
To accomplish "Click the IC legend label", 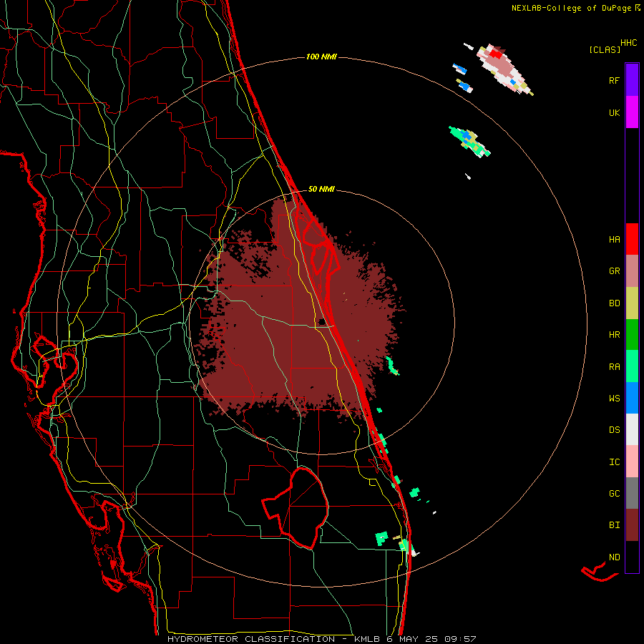I will pos(614,462).
